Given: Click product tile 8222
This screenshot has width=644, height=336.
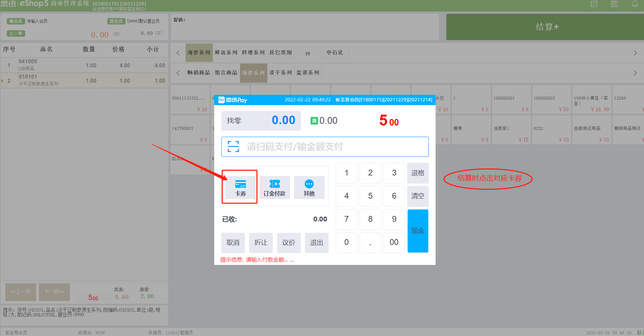Looking at the screenshot, I should [x=551, y=130].
